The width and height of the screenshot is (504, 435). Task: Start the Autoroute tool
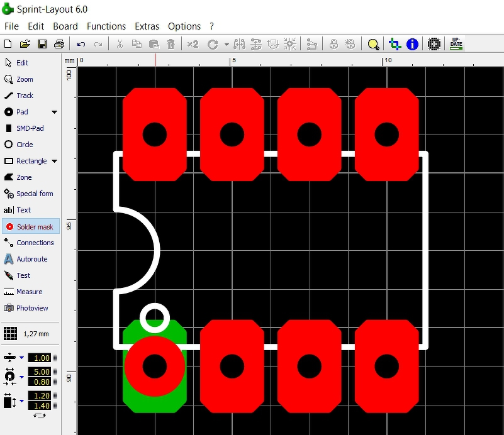click(31, 259)
